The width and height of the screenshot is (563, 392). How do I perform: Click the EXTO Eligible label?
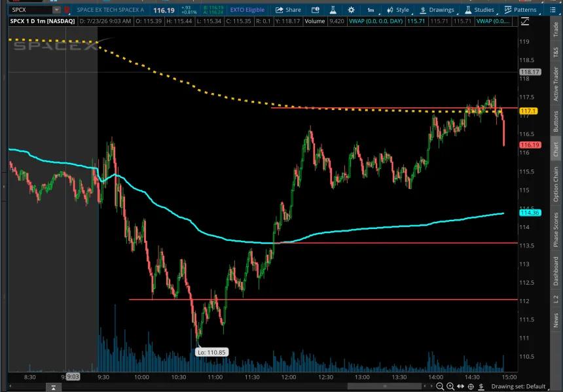(x=247, y=10)
